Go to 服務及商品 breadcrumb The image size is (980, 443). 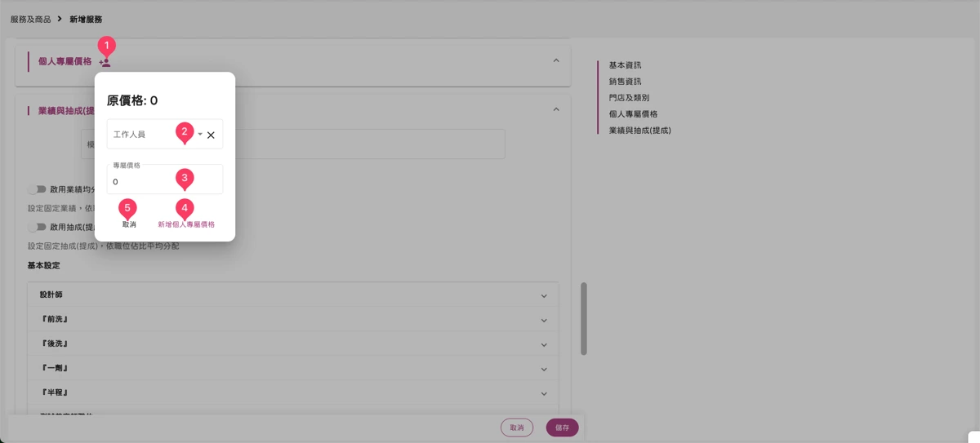(30, 19)
